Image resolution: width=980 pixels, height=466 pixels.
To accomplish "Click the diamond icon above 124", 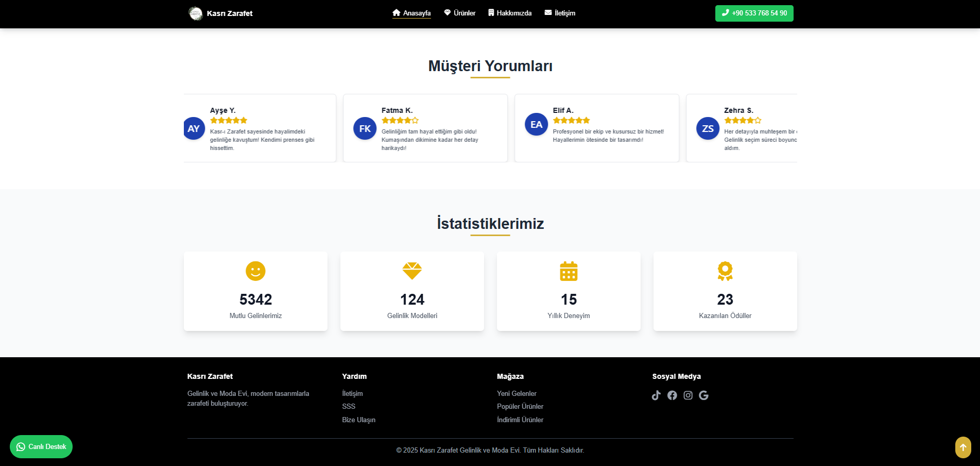I will (412, 271).
